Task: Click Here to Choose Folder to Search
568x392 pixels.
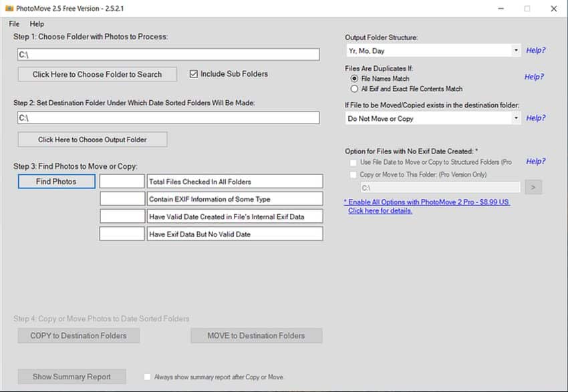Action: (98, 74)
